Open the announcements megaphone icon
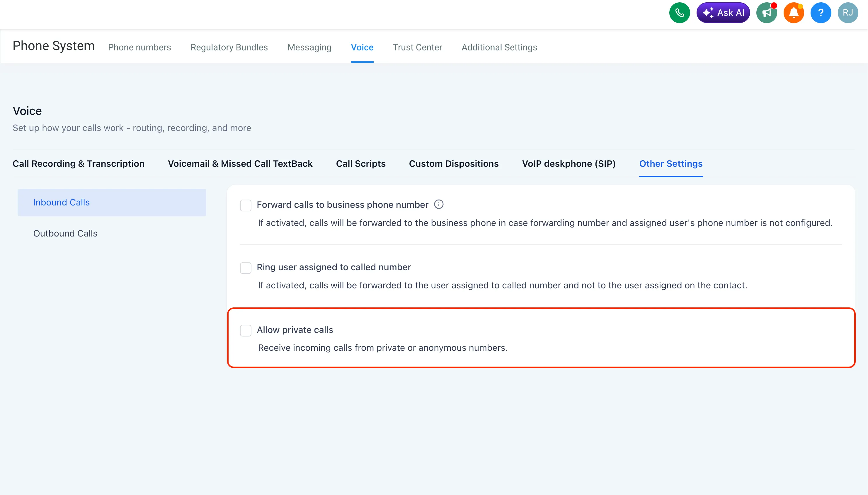Screen dimensions: 868x495 click(x=766, y=13)
